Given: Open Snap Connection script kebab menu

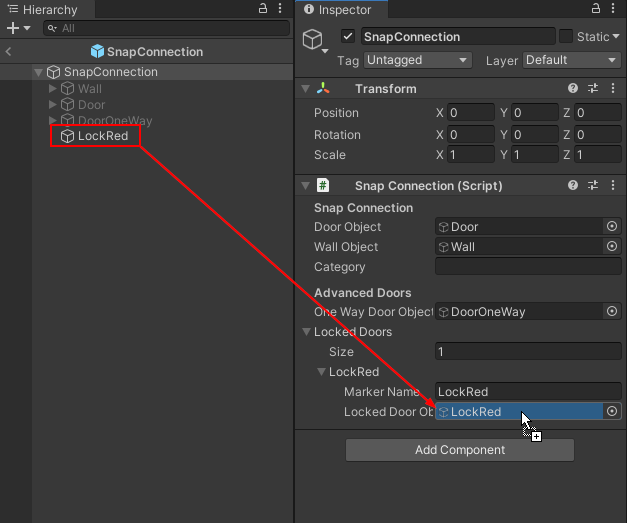Looking at the screenshot, I should pos(611,185).
